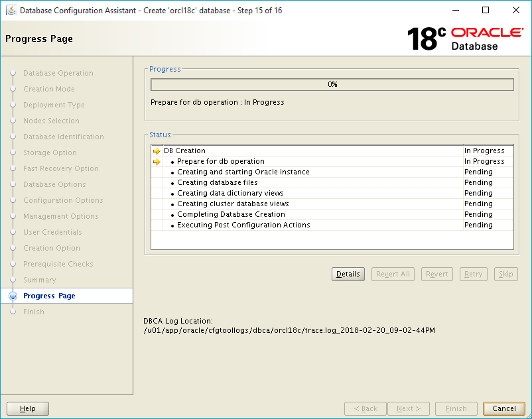Image resolution: width=532 pixels, height=419 pixels.
Task: Click 'Prepare for db operation : In Progress' message
Action: click(x=218, y=102)
